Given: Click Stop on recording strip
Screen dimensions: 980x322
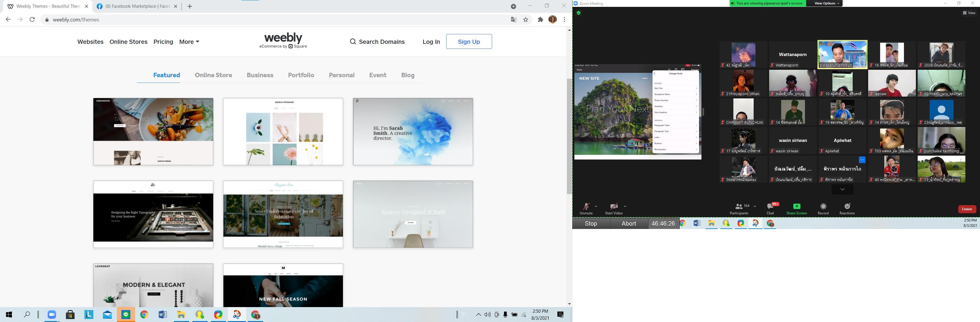Looking at the screenshot, I should (591, 224).
